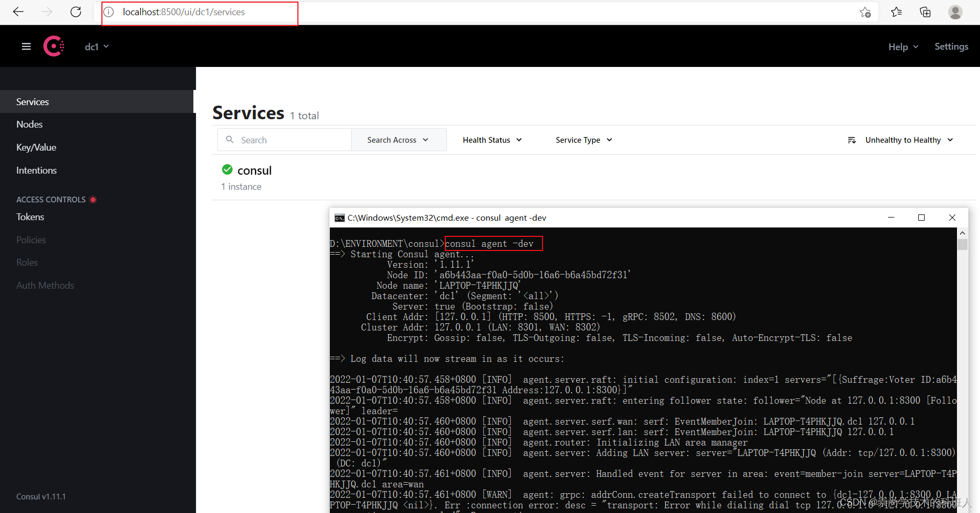The image size is (980, 513).
Task: Click the '1 total' services count
Action: 304,116
